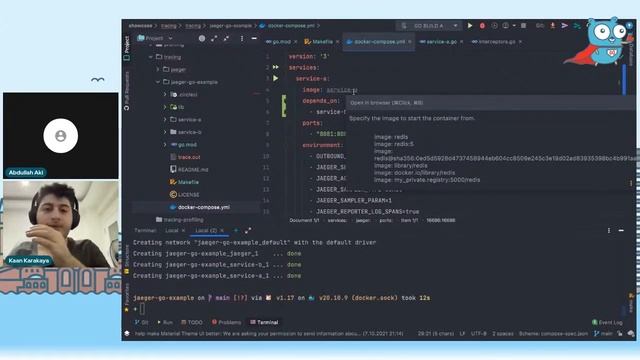Click the LF line separator status entry
The height and width of the screenshot is (360, 640).
pos(462,333)
